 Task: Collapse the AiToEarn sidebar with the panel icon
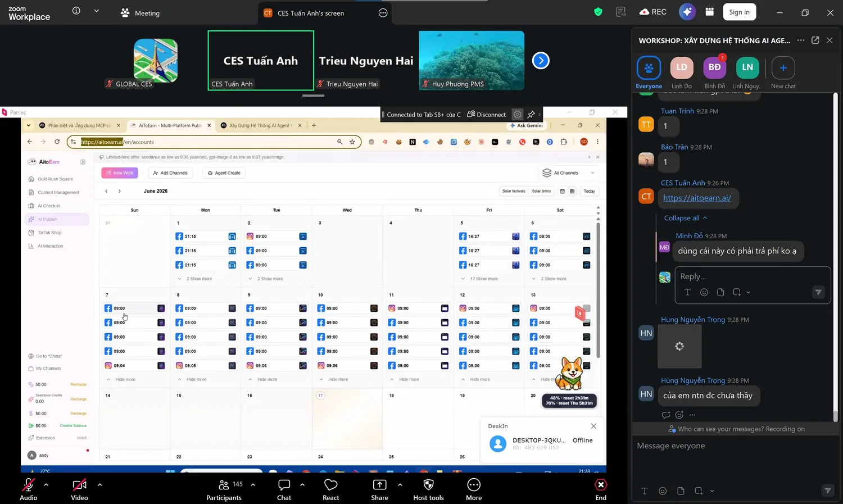83,162
